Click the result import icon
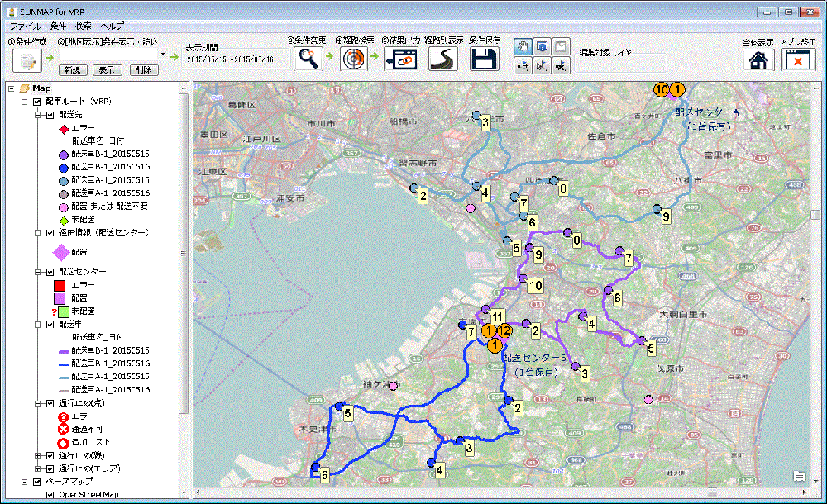Viewport: 827px width, 504px height. [x=401, y=59]
